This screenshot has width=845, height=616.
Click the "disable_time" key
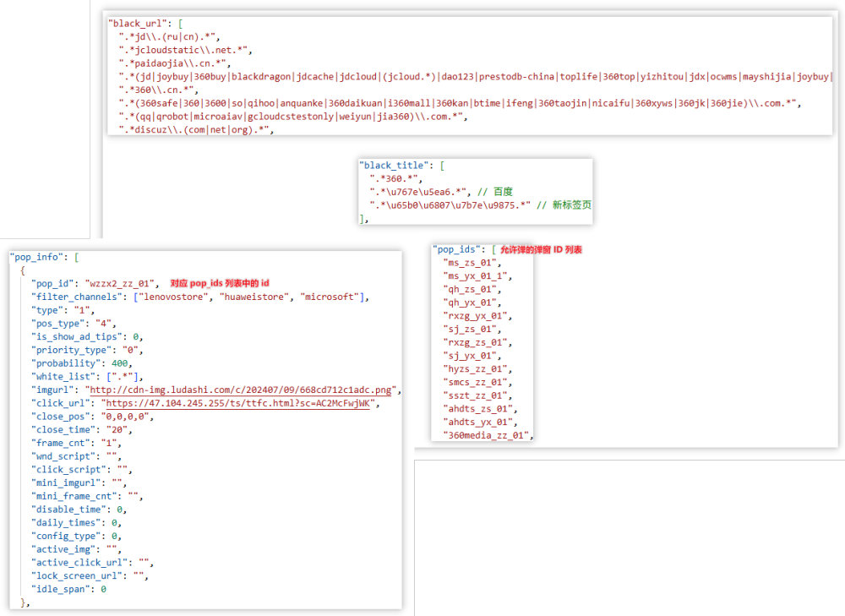68,510
